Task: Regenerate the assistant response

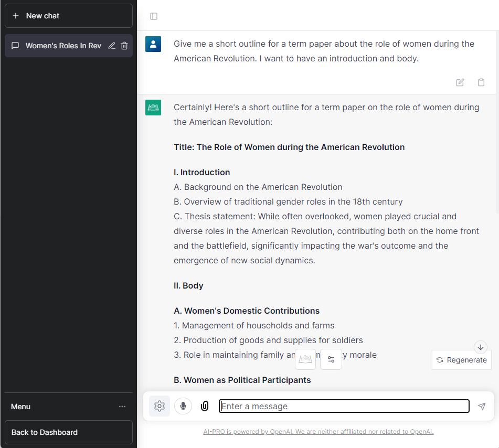Action: (462, 360)
